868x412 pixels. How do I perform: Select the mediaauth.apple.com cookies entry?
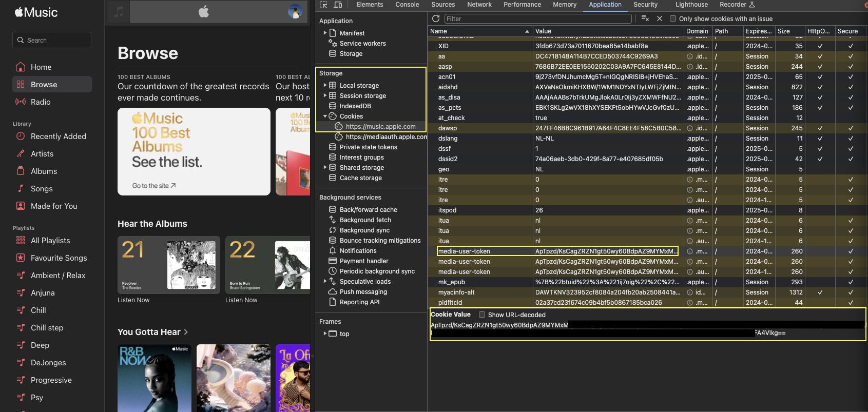click(385, 137)
